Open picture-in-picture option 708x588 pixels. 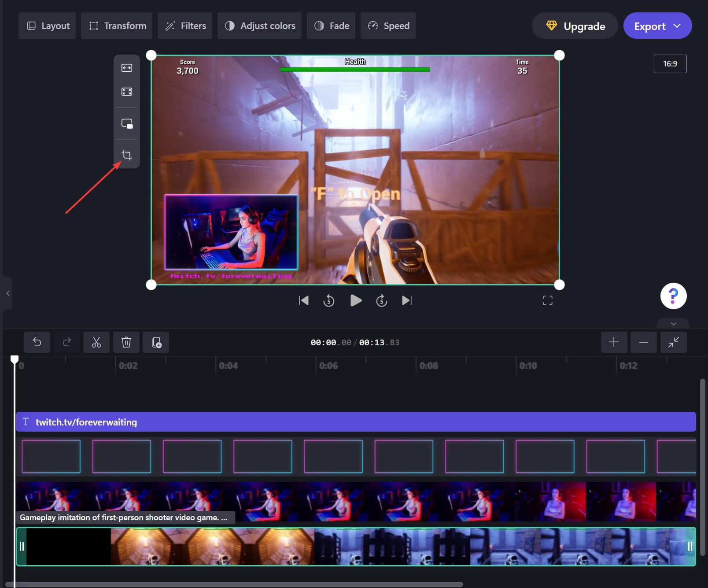tap(126, 124)
